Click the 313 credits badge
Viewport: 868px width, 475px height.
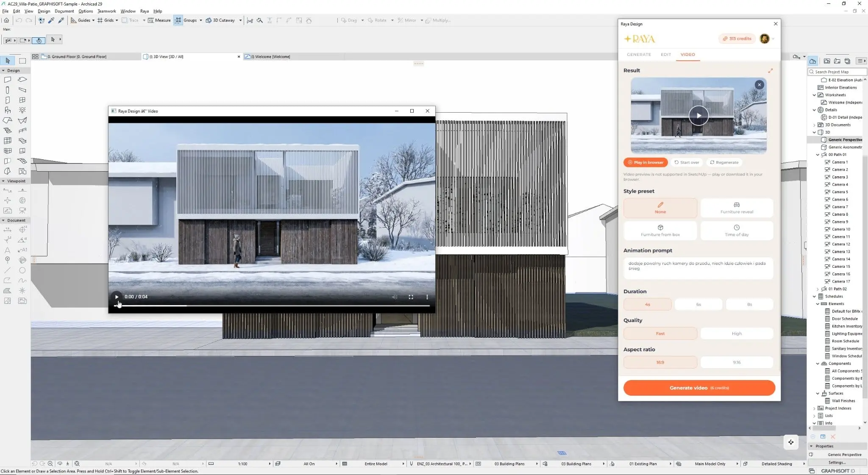point(737,39)
